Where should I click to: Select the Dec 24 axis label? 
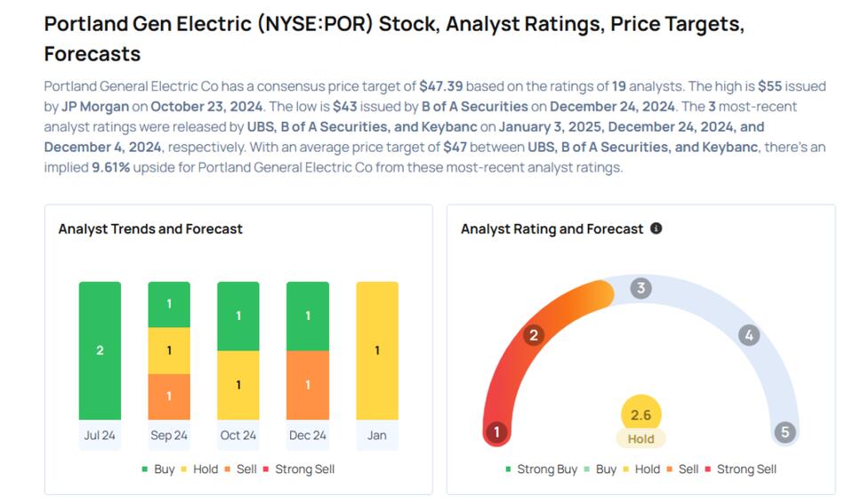[x=308, y=436]
